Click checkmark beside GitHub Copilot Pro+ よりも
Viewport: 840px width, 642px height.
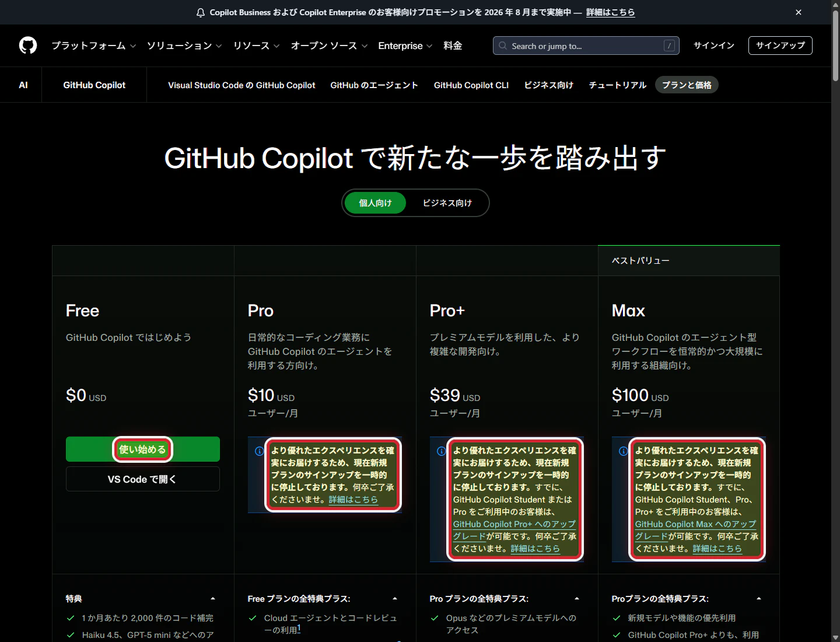click(x=617, y=635)
